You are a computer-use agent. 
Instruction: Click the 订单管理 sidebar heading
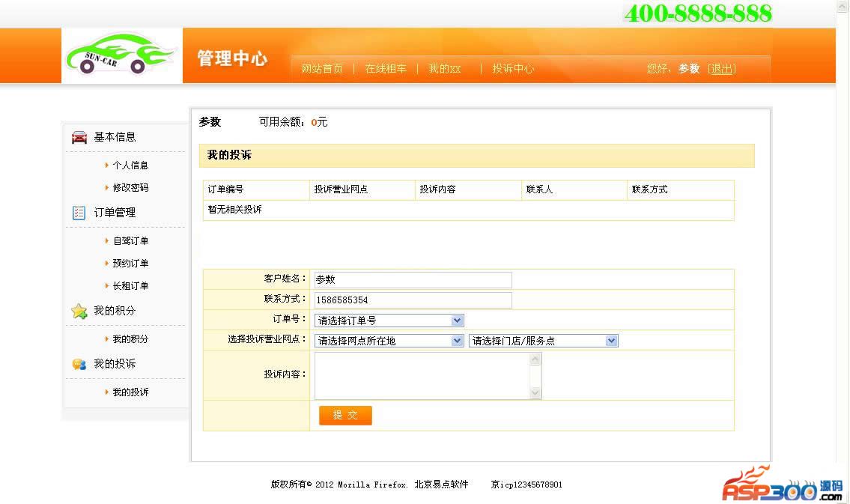pos(115,213)
